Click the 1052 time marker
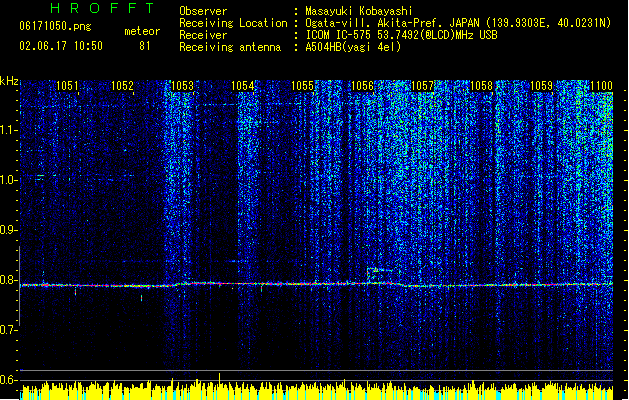The width and height of the screenshot is (629, 400). click(122, 86)
